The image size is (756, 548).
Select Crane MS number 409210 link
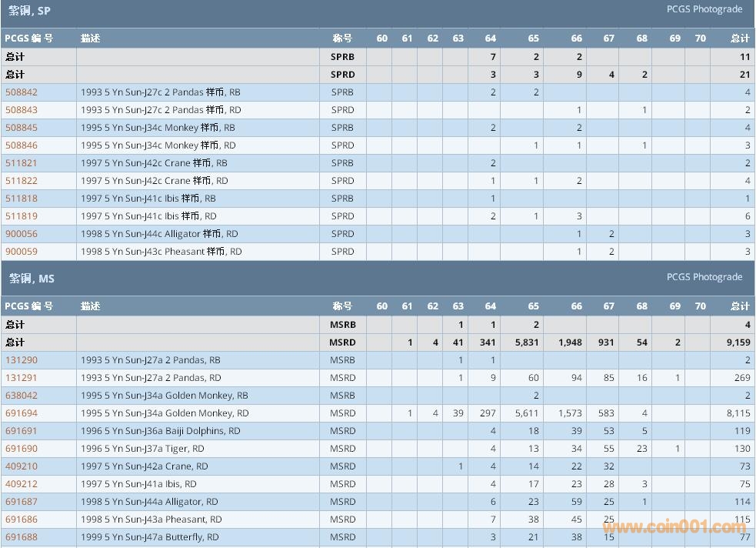22,466
